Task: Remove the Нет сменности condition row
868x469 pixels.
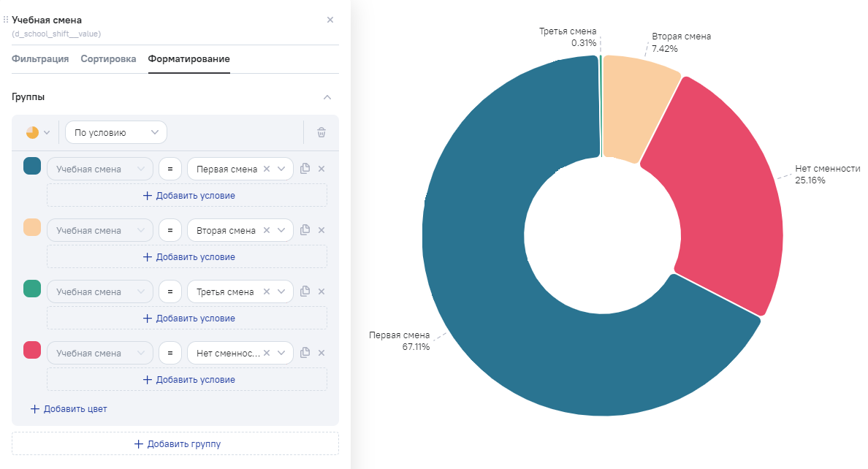Action: coord(321,353)
